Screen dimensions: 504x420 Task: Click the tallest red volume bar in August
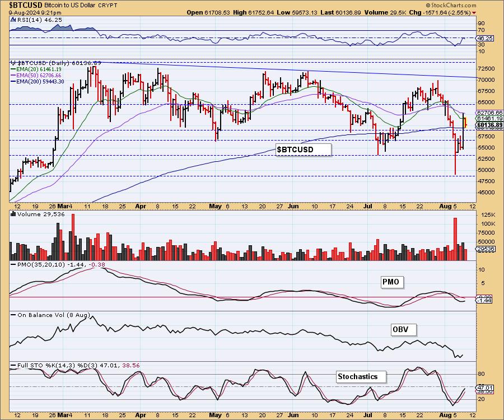455,239
